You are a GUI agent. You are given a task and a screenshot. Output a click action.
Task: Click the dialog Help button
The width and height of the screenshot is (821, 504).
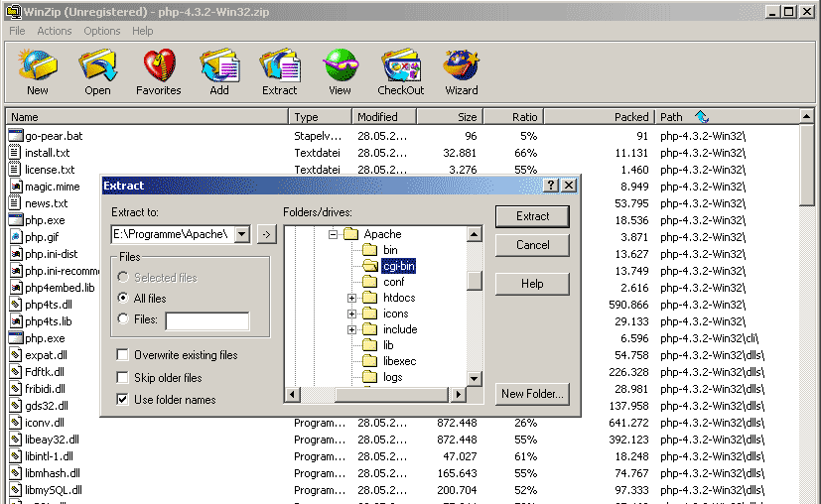pos(532,284)
